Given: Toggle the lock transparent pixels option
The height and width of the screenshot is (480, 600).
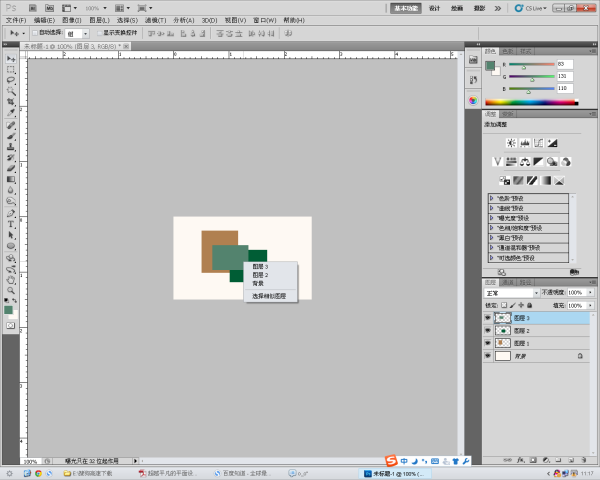Looking at the screenshot, I should [504, 305].
